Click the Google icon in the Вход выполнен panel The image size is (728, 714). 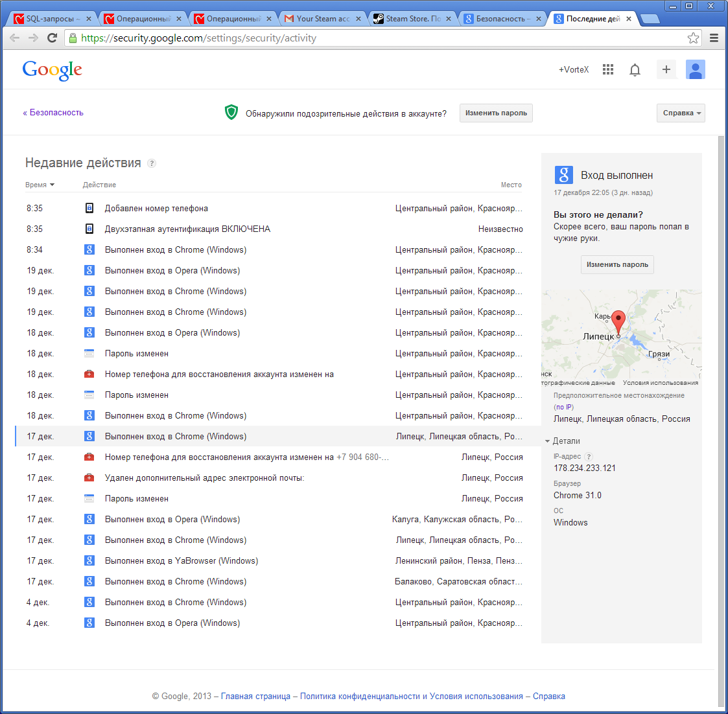coord(563,176)
